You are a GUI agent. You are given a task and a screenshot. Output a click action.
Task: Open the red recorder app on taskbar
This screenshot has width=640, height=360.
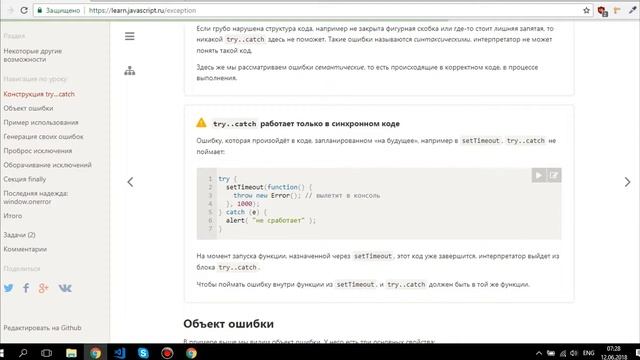point(167,353)
